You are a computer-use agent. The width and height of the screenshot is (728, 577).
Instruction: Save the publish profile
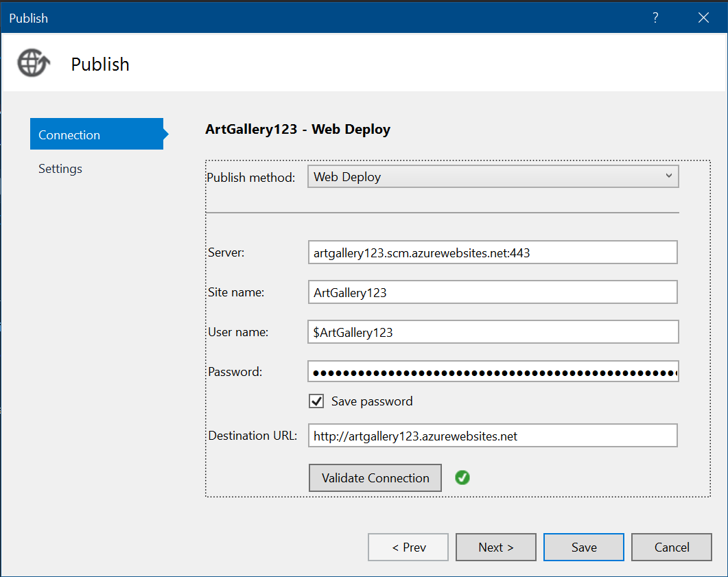[584, 547]
